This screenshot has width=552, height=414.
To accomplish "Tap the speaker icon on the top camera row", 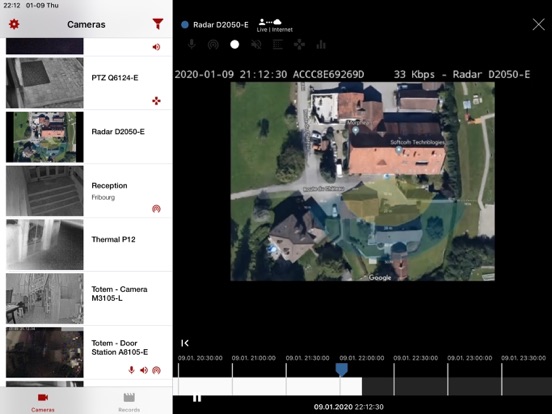I will click(156, 47).
